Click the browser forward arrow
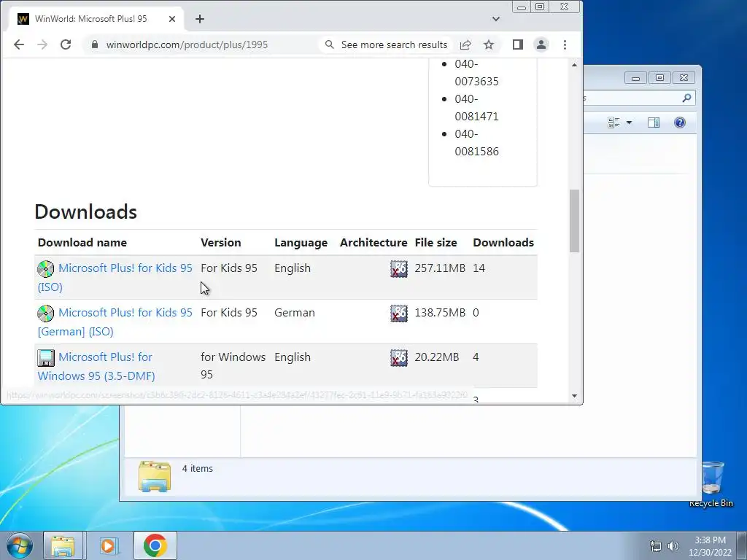 click(x=42, y=44)
